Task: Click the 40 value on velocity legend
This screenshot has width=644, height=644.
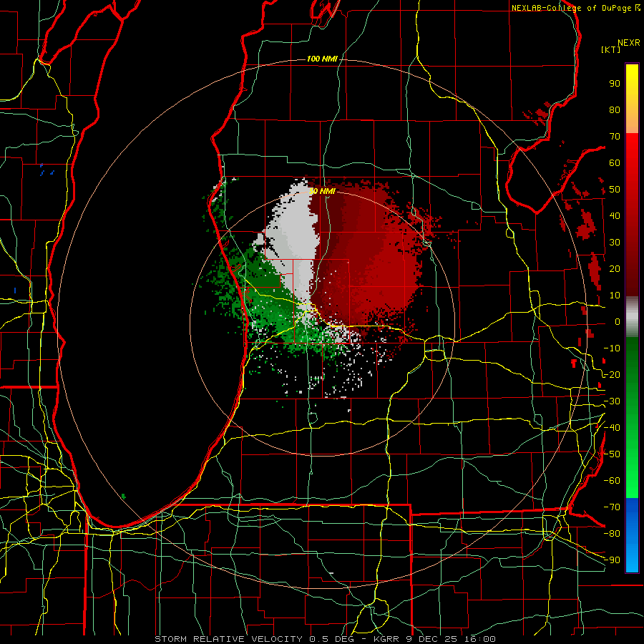Action: (x=615, y=216)
